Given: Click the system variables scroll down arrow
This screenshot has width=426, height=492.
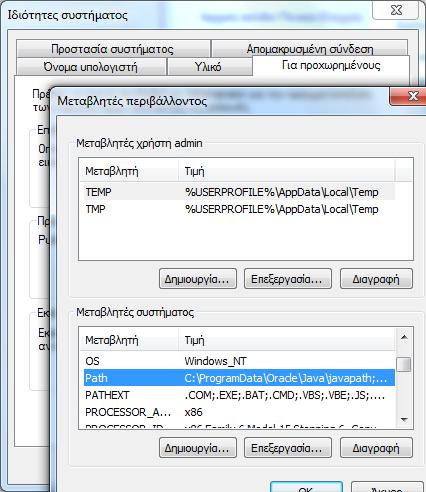Looking at the screenshot, I should click(x=404, y=419).
